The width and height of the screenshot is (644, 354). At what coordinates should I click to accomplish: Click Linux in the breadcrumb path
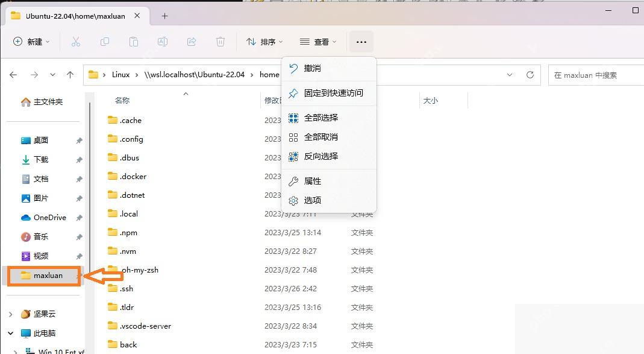pyautogui.click(x=120, y=75)
